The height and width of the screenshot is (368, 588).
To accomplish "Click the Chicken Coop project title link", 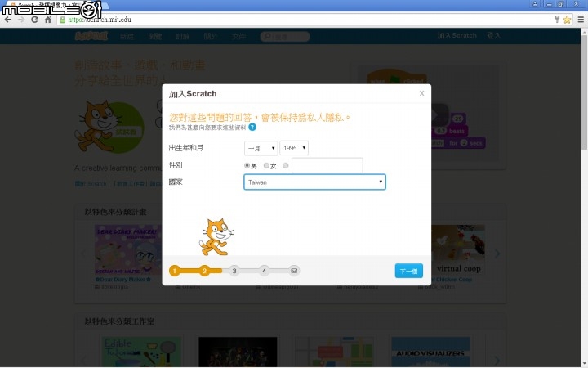I will [452, 280].
